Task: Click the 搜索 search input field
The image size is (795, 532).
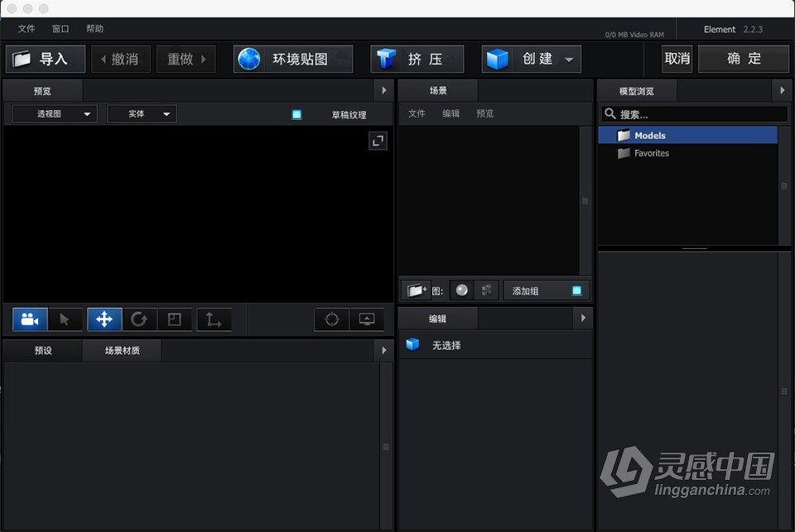Action: click(694, 114)
